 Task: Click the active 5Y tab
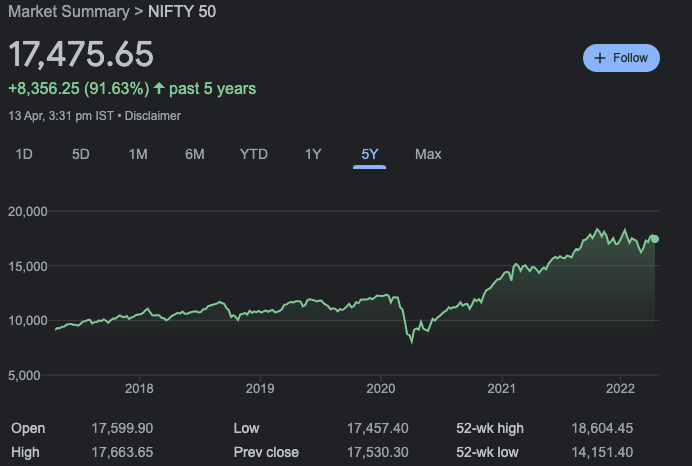point(370,154)
